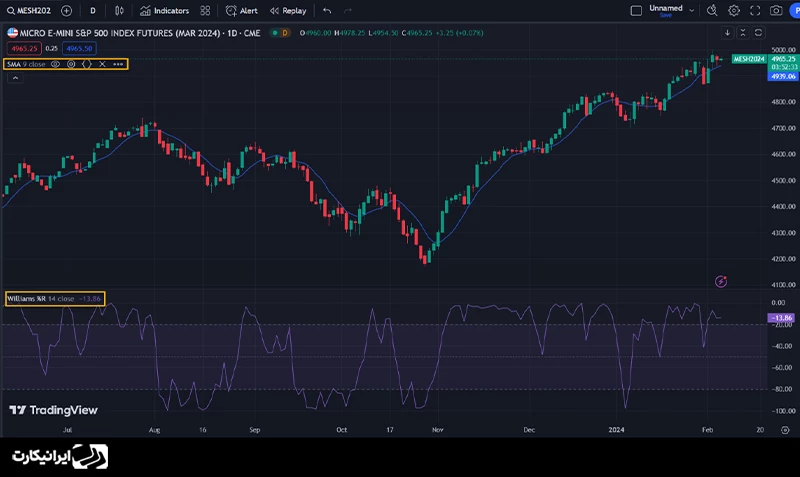This screenshot has width=800, height=477.
Task: Click the purple -13.86 axis label
Action: (x=781, y=318)
